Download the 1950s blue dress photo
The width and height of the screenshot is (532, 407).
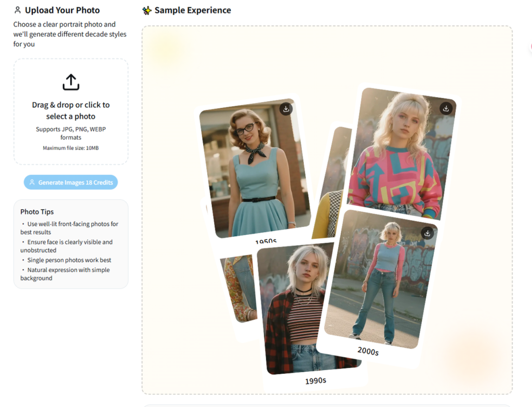286,108
